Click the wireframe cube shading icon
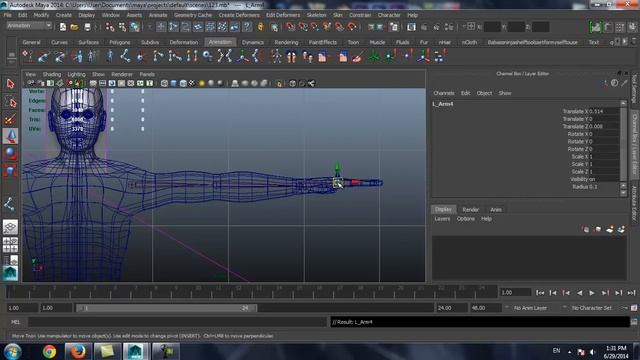Screen dimensions: 640x360 (164, 83)
